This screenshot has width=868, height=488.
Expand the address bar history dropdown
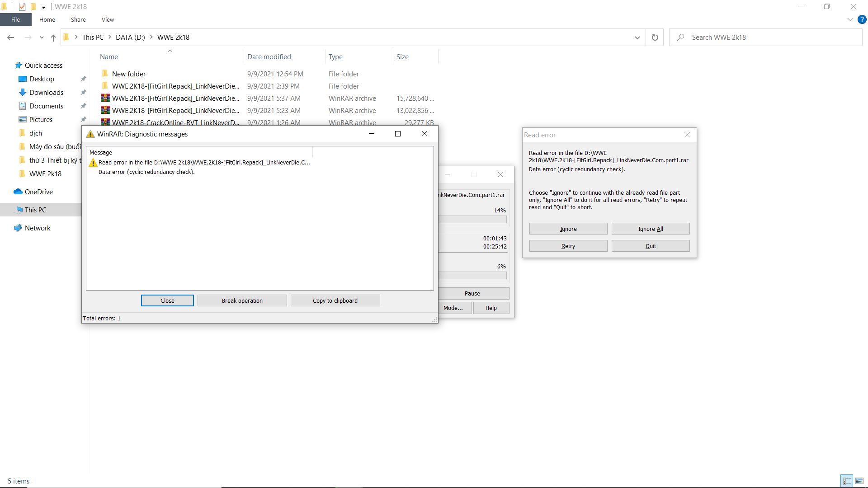637,38
